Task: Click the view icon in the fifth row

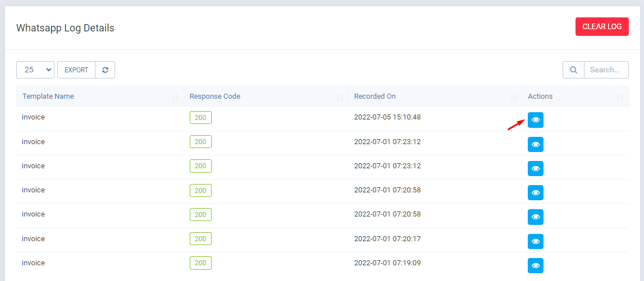Action: point(535,216)
